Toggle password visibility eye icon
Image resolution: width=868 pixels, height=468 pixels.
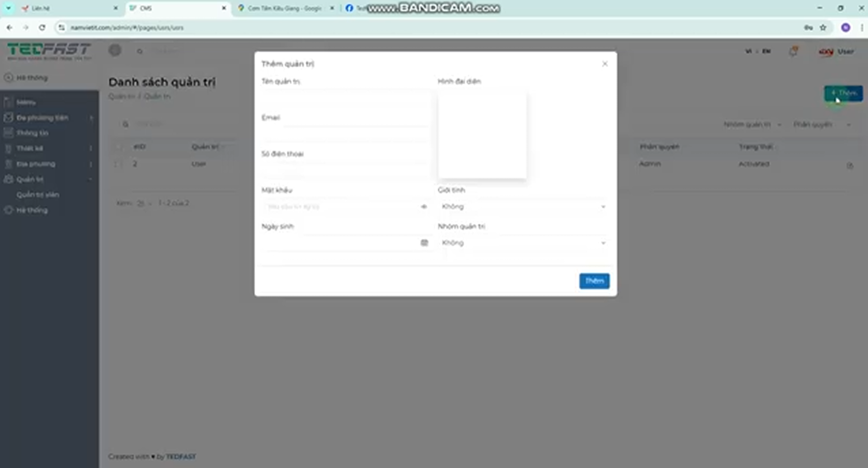pyautogui.click(x=424, y=207)
